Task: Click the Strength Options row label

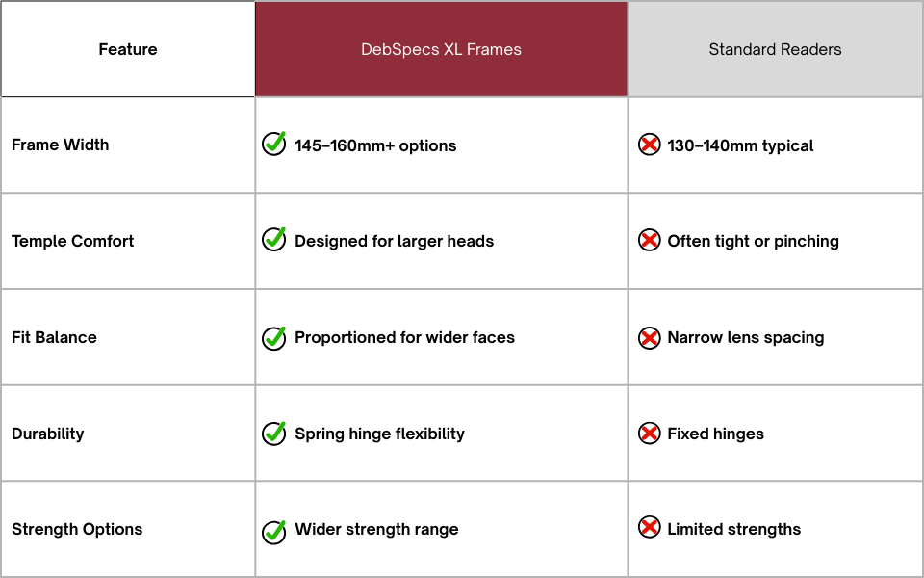Action: (x=77, y=529)
